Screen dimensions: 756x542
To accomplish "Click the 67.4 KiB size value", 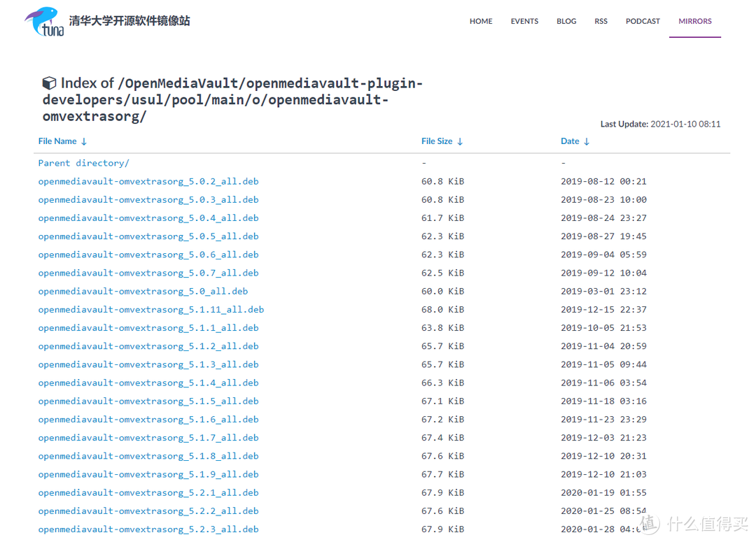I will click(442, 438).
